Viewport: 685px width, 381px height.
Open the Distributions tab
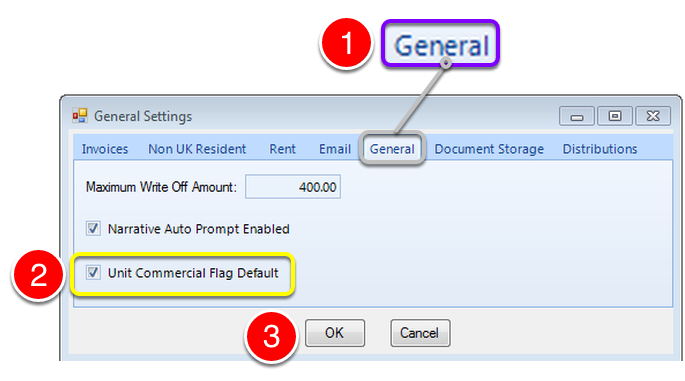click(x=600, y=149)
